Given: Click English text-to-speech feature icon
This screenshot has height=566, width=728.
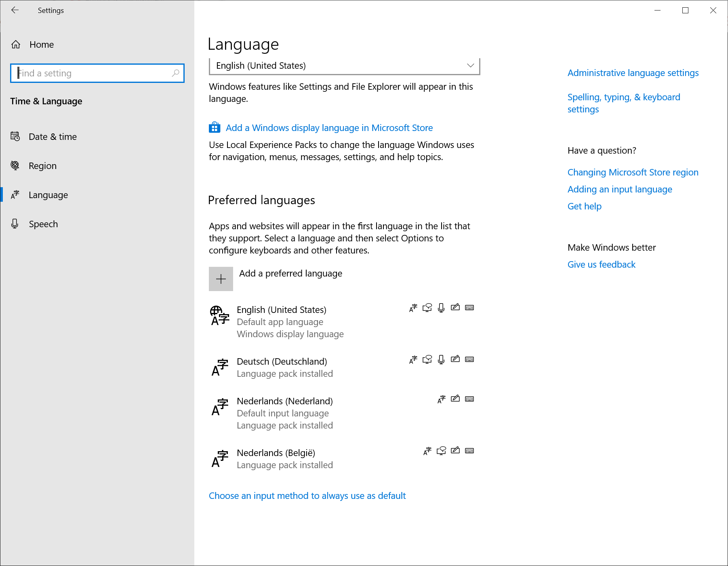Looking at the screenshot, I should coord(427,308).
